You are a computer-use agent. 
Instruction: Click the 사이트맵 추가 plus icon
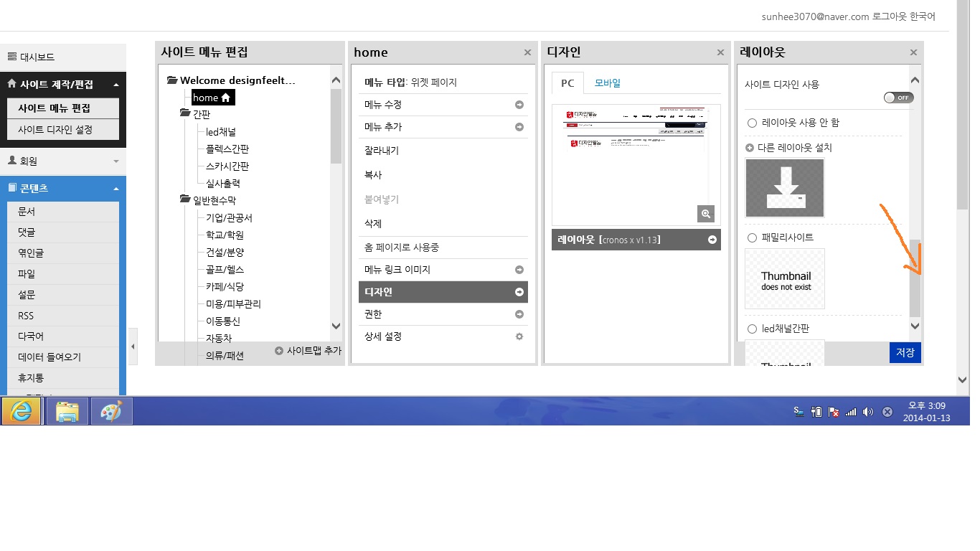tap(279, 350)
